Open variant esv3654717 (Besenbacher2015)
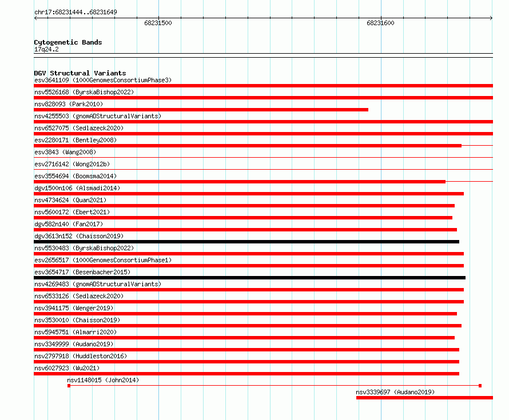509x420 pixels. (82, 272)
